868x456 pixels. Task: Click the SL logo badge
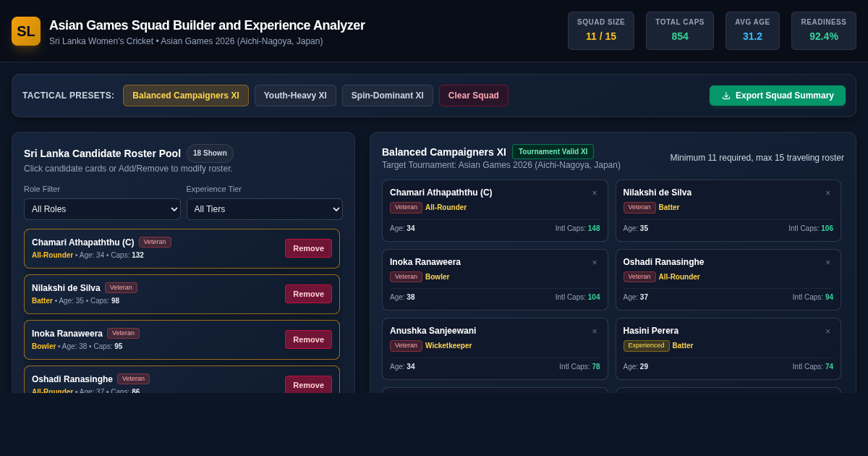click(x=26, y=31)
